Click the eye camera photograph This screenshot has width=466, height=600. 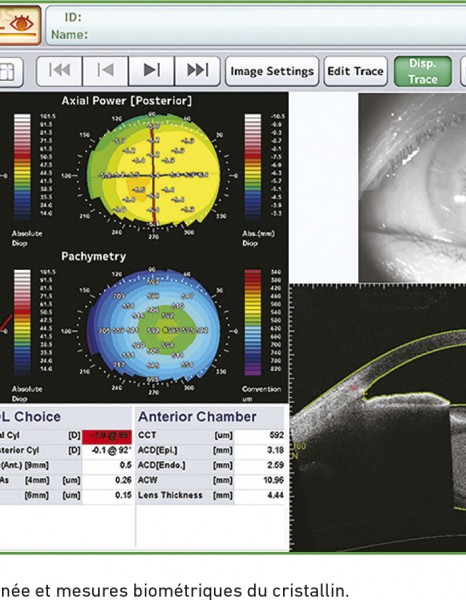(x=412, y=188)
